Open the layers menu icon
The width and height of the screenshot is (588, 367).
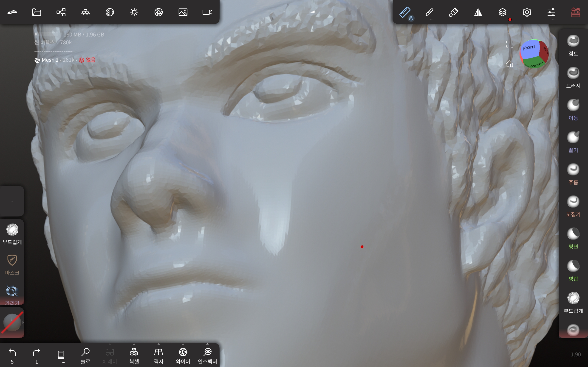click(502, 12)
